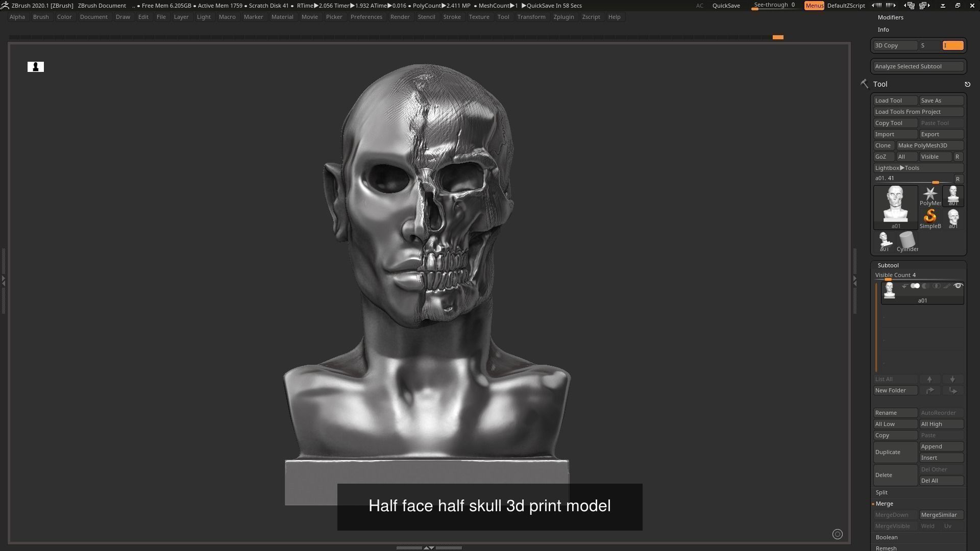Screen dimensions: 980x551
Task: Open the Material menu
Action: coord(282,17)
